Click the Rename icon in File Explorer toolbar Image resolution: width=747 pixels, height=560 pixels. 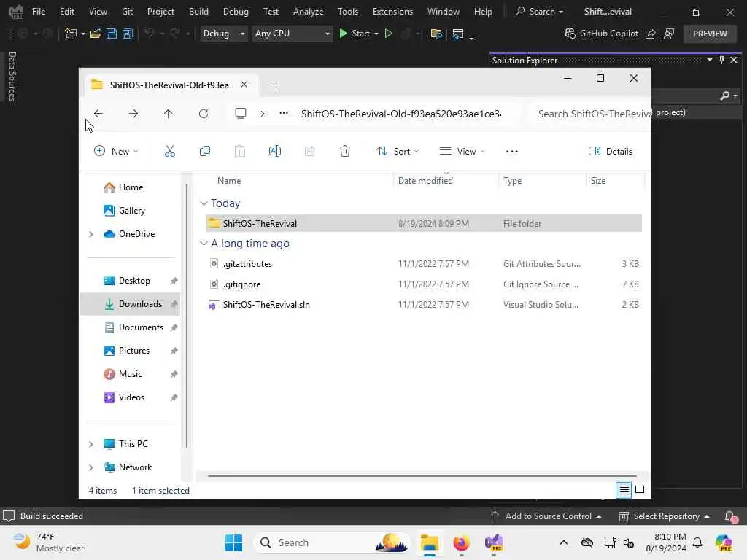275,152
